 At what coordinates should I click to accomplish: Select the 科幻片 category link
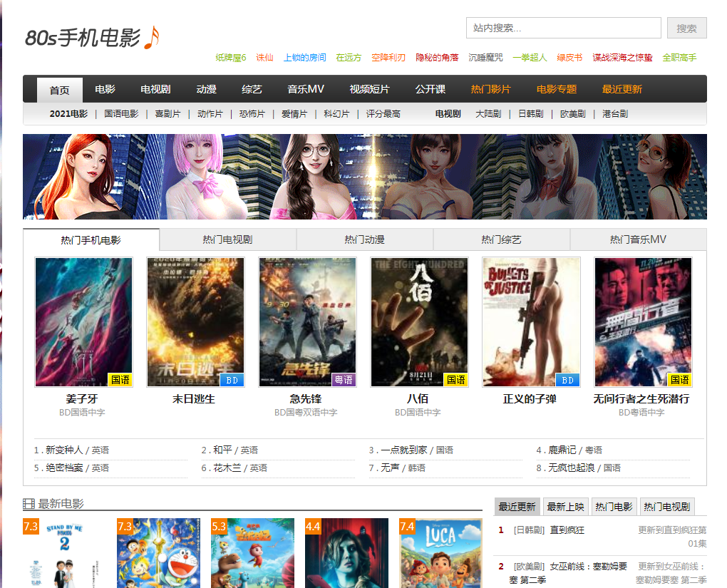[x=336, y=114]
